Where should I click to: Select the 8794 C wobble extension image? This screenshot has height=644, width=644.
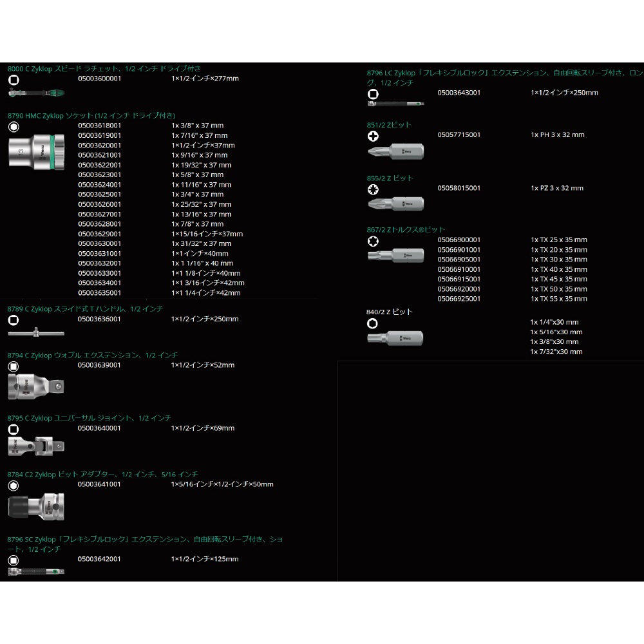(x=36, y=386)
